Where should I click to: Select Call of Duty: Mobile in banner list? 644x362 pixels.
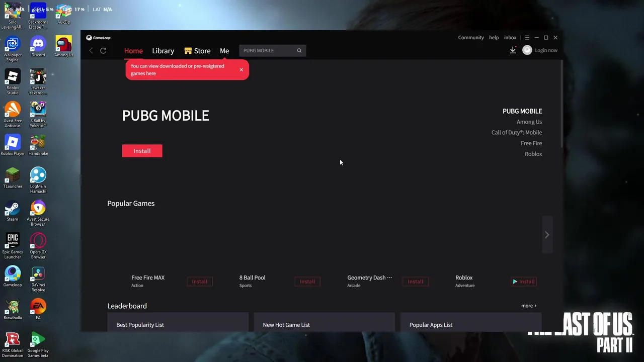point(517,133)
